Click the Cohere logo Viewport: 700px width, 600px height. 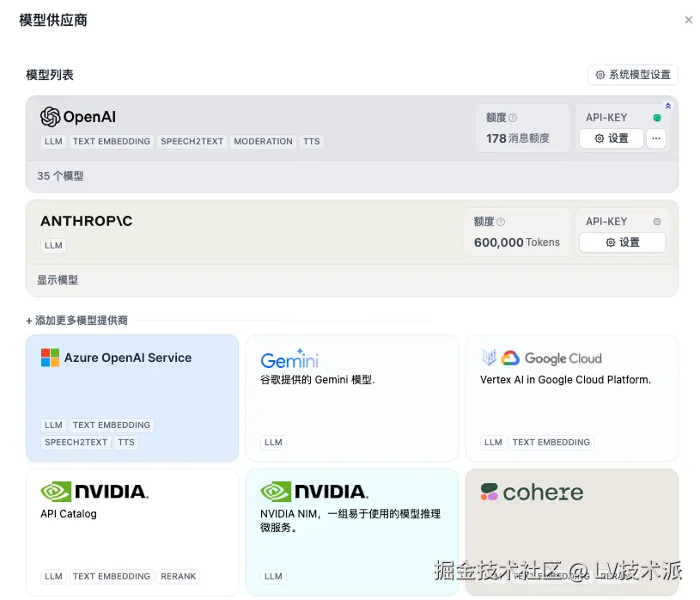tap(533, 493)
